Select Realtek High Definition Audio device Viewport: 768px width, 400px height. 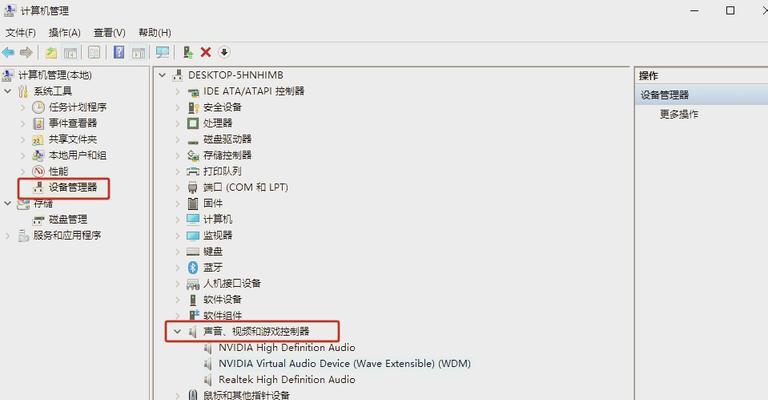pyautogui.click(x=287, y=379)
